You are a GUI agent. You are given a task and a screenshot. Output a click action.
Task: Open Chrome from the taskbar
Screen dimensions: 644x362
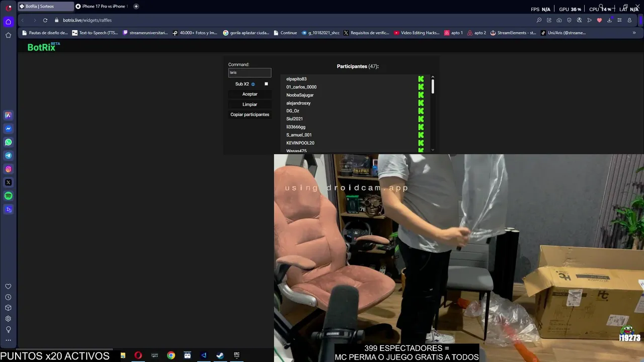[x=171, y=355]
